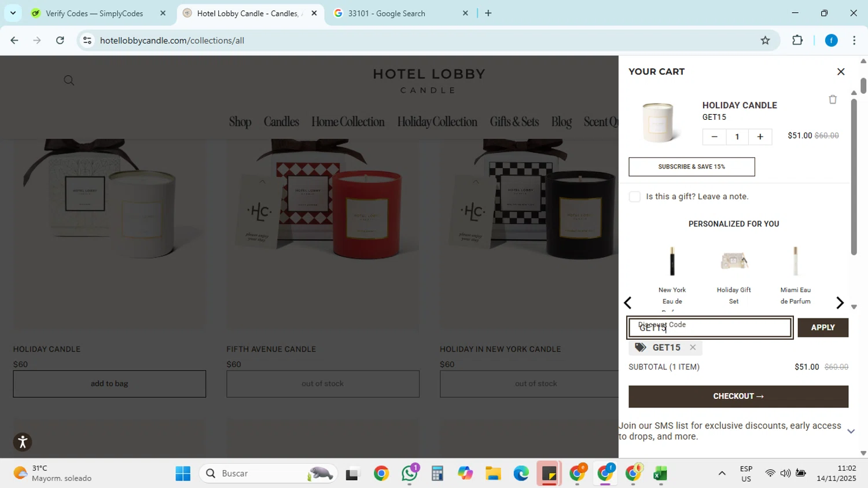Open the tab search dropdown
Screen dimensions: 868x488
[x=13, y=13]
